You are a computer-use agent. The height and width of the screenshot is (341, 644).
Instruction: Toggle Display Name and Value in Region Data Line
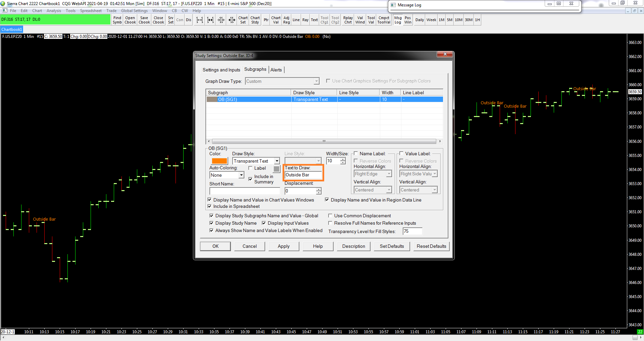pyautogui.click(x=327, y=200)
